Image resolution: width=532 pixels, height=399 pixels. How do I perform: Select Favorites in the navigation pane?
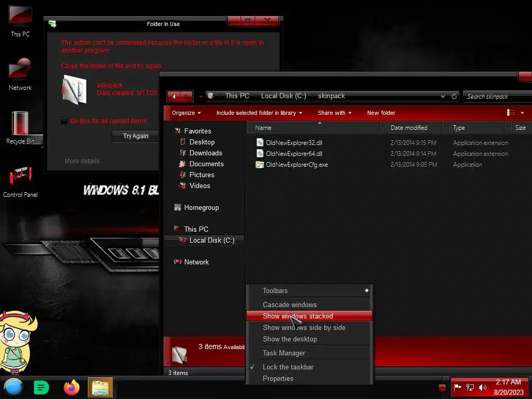197,131
